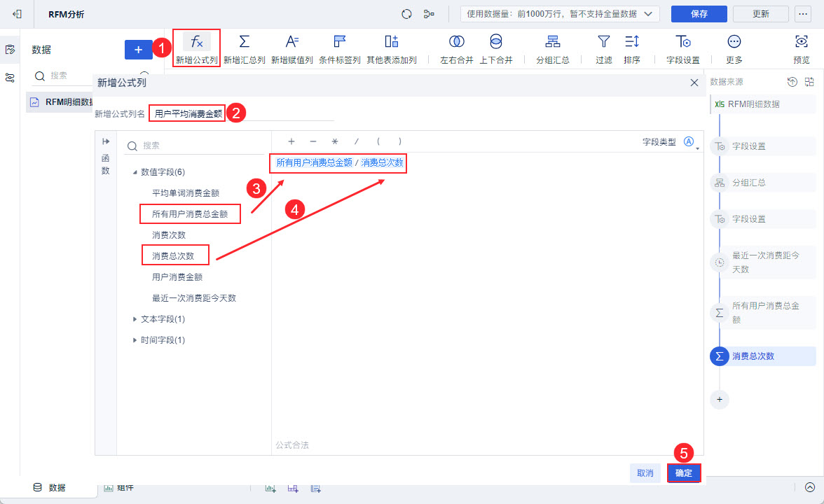Select the 分组汇总 step in flow
Screen dimensions: 824x504
pyautogui.click(x=763, y=183)
